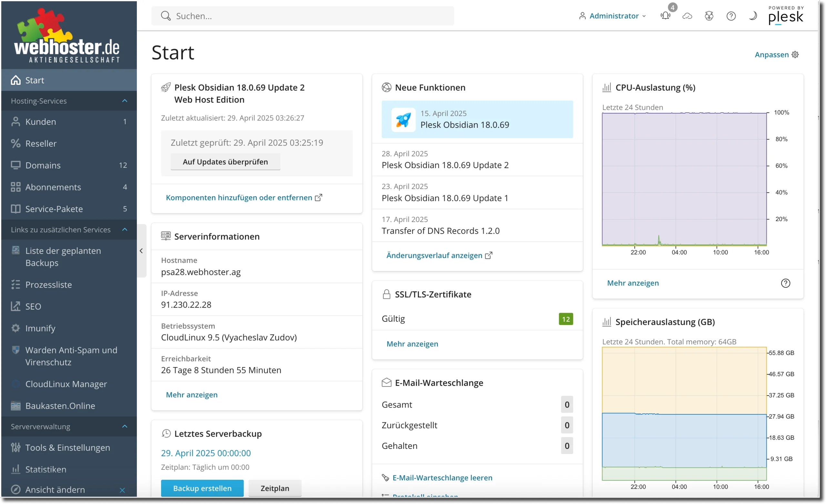Click the Backup erstellen button

(202, 488)
